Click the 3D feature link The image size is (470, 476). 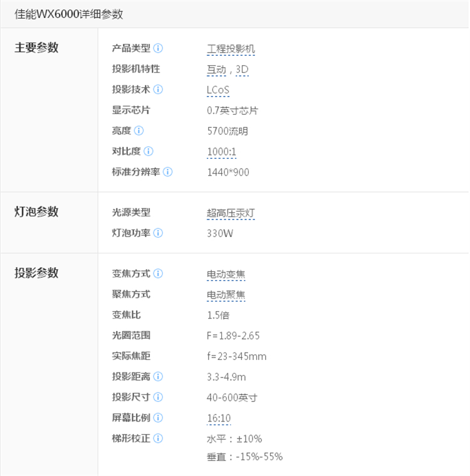pos(243,70)
